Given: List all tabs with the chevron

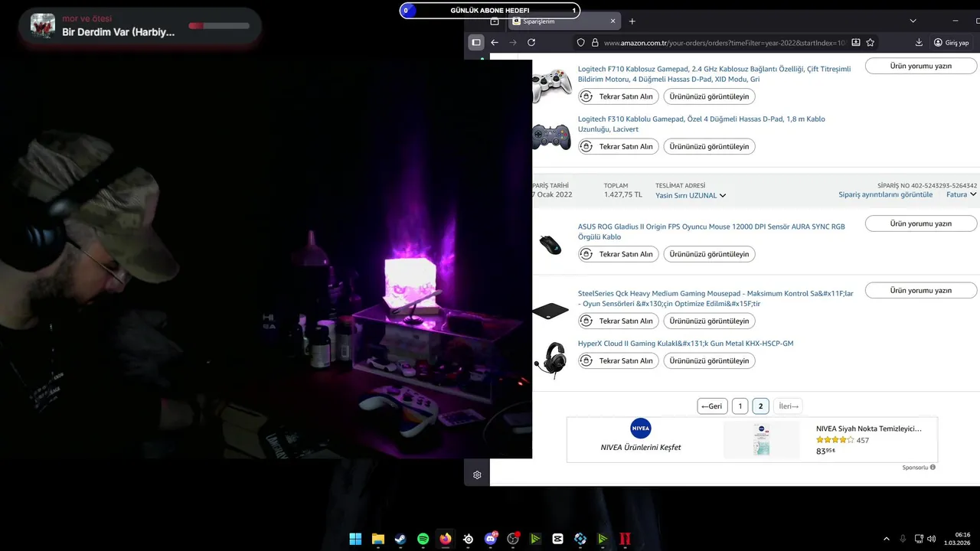Looking at the screenshot, I should pos(913,21).
